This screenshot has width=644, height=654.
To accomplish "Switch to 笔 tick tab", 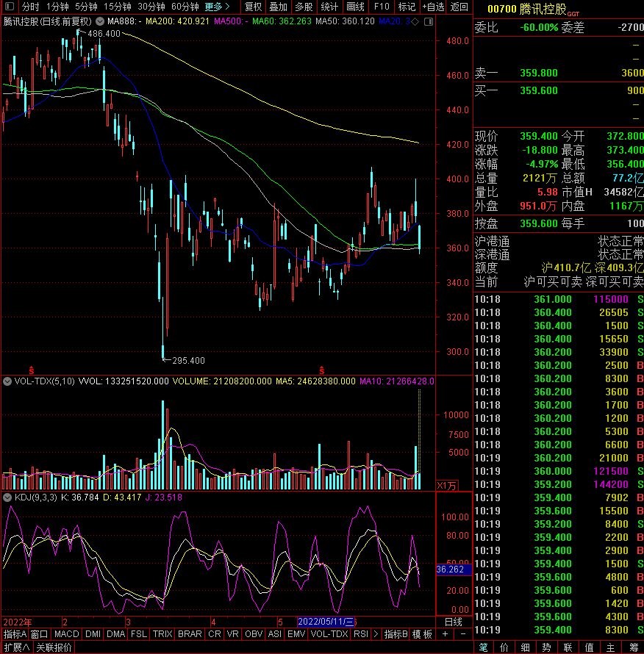I will click(x=483, y=647).
